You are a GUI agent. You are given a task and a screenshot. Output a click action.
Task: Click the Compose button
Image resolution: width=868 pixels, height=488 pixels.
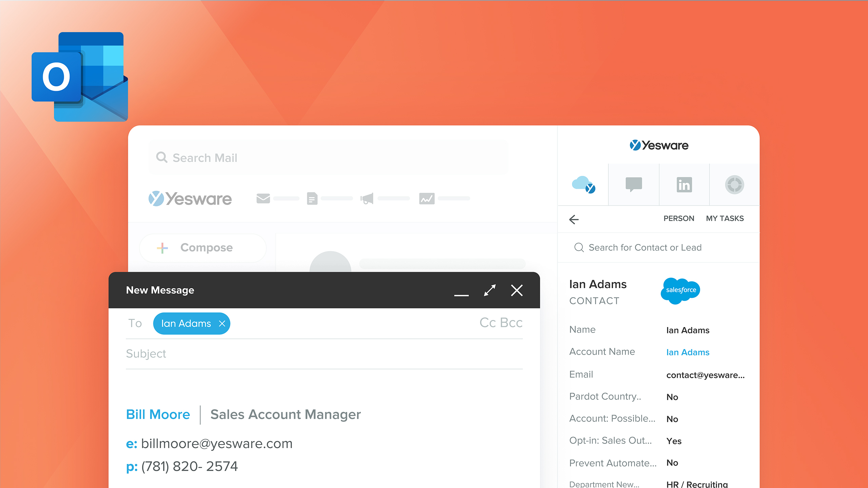pyautogui.click(x=203, y=248)
